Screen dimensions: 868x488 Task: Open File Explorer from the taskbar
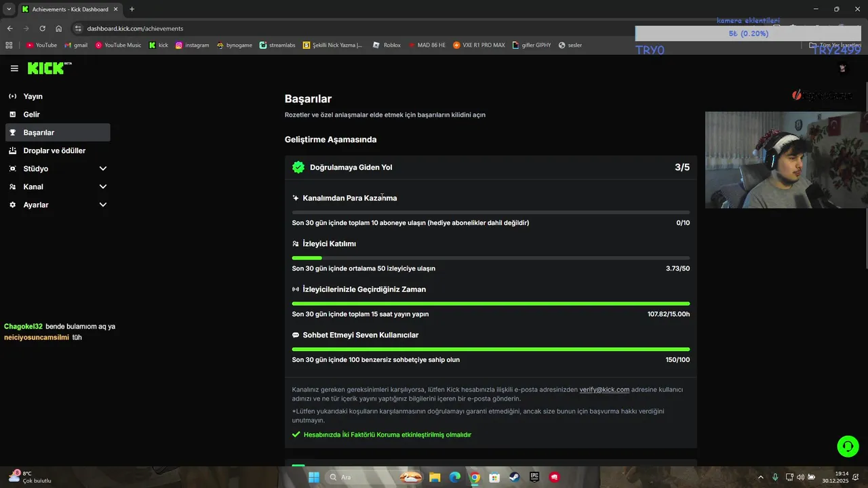pyautogui.click(x=435, y=477)
